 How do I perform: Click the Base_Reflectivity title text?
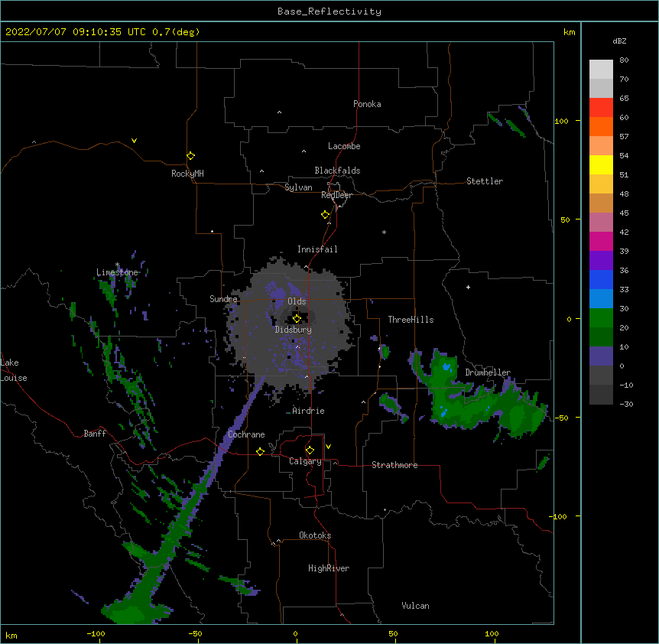point(329,11)
